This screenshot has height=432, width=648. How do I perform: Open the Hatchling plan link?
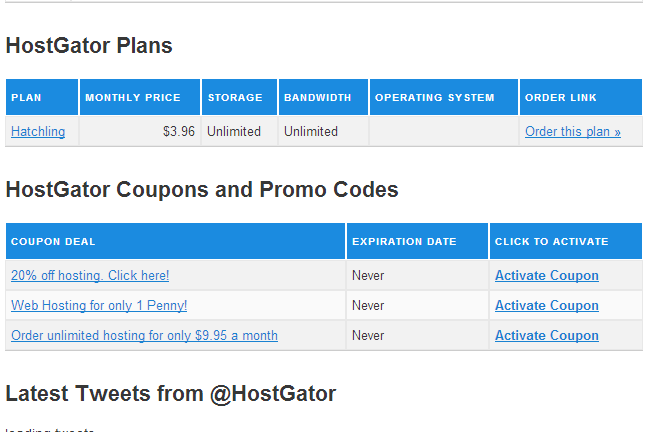(38, 131)
